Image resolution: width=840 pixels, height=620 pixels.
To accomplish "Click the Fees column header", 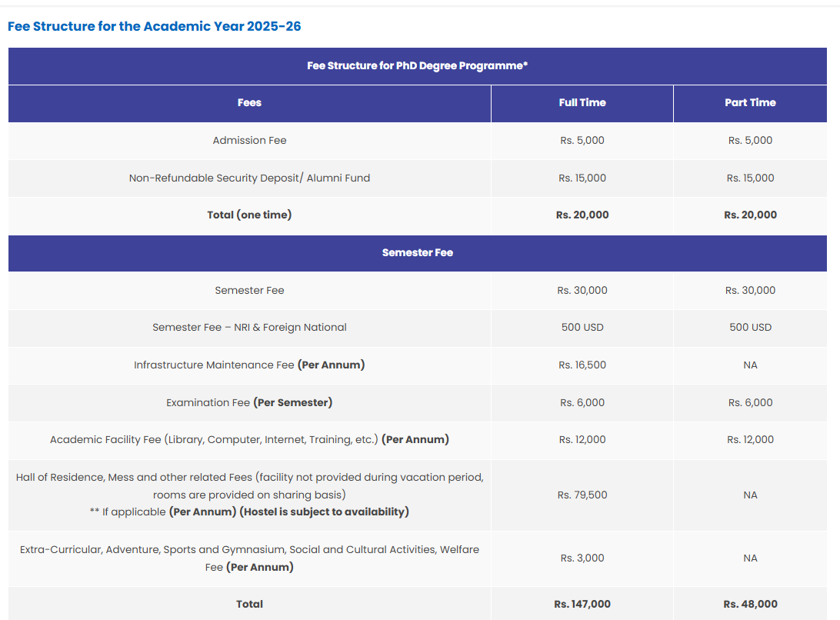I will click(x=249, y=102).
